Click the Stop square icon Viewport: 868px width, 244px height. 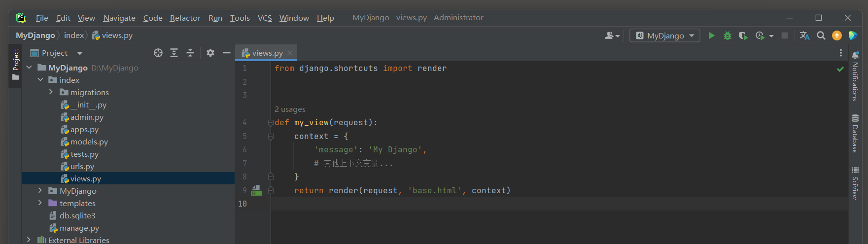click(785, 35)
